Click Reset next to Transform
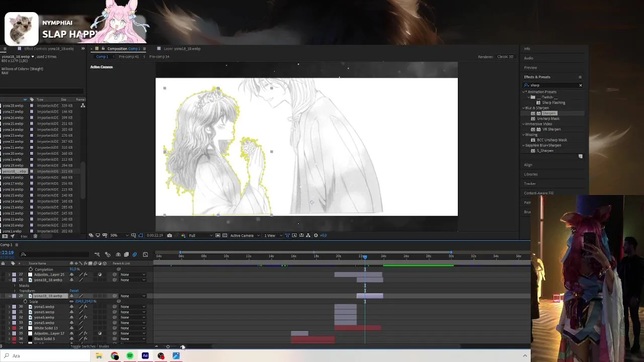The height and width of the screenshot is (362, 644). (x=74, y=291)
